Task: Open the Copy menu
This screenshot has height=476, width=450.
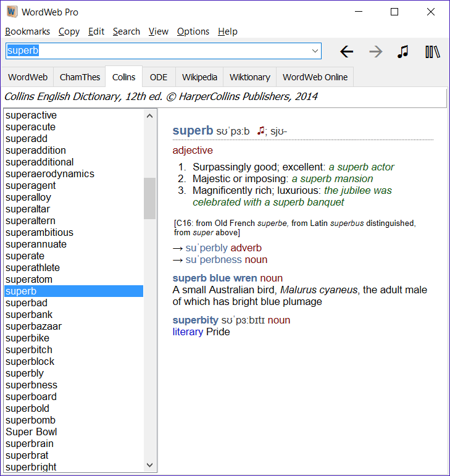Action: point(69,31)
